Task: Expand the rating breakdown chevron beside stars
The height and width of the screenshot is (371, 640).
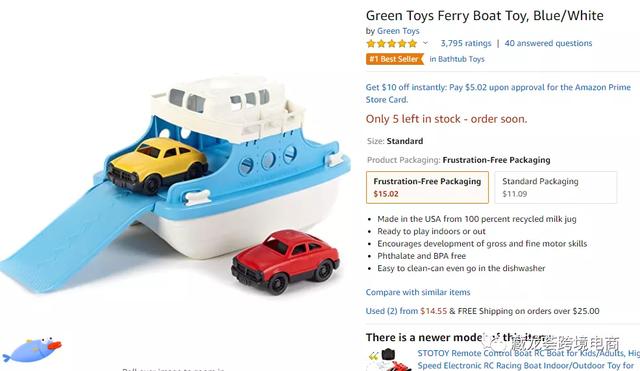Action: 425,43
